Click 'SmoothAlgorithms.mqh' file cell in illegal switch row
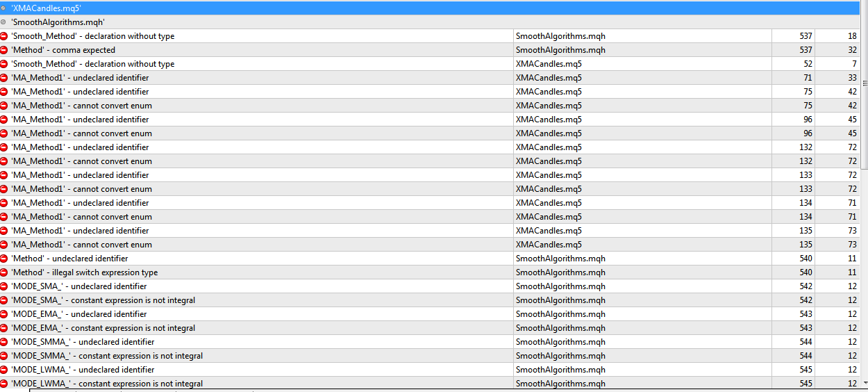Viewport: 868px width, 392px height. [x=560, y=272]
